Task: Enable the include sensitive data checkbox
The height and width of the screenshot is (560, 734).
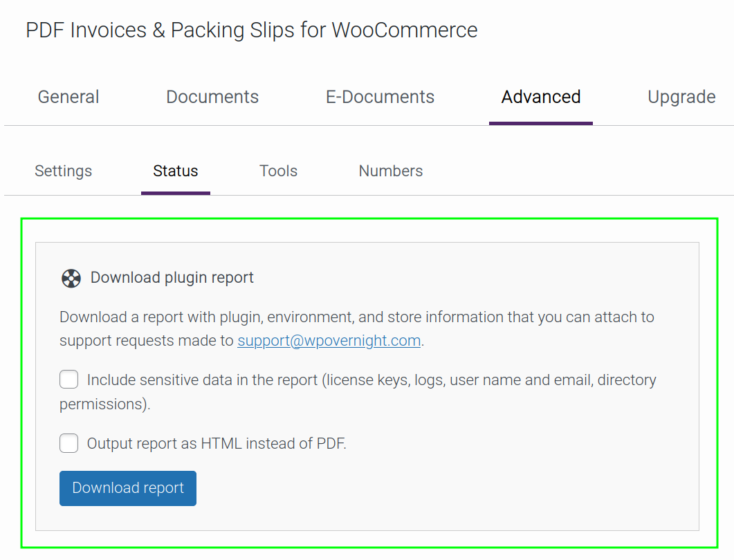Action: coord(69,380)
